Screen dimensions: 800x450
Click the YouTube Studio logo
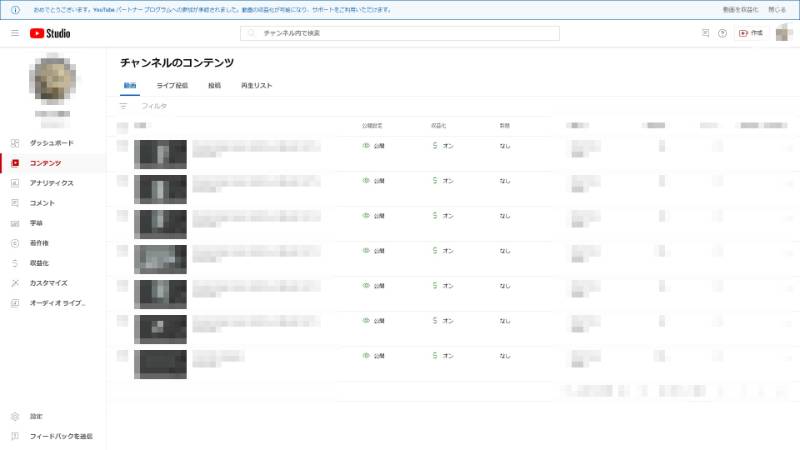(x=50, y=33)
